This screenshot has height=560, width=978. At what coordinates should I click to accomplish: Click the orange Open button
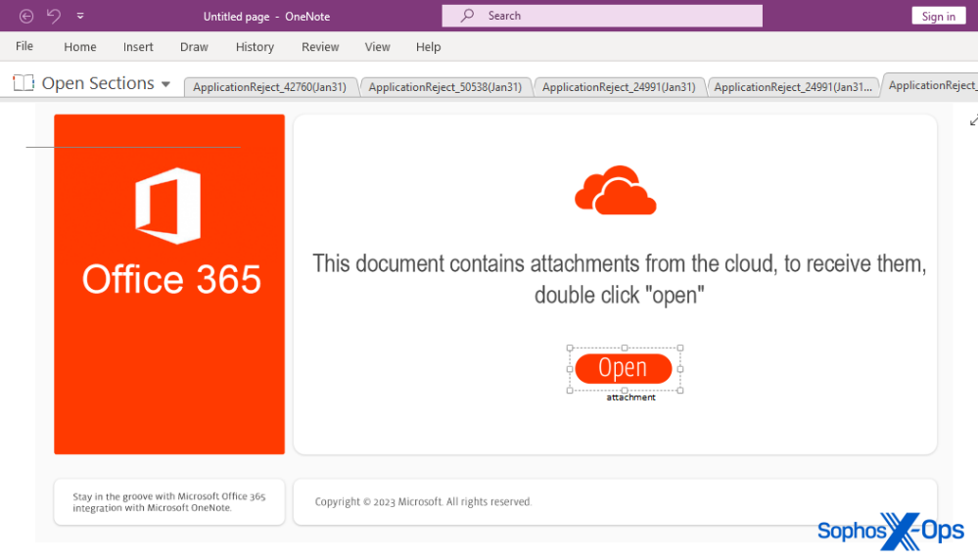(623, 368)
